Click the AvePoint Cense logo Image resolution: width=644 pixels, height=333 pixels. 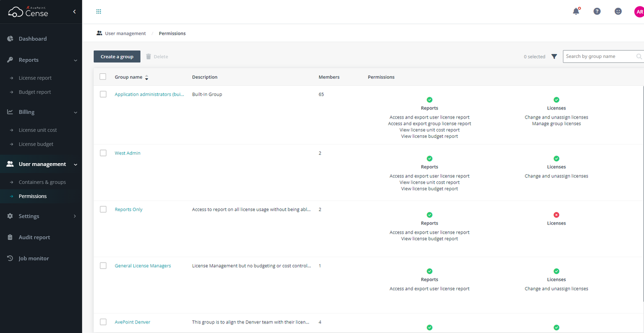tap(28, 12)
